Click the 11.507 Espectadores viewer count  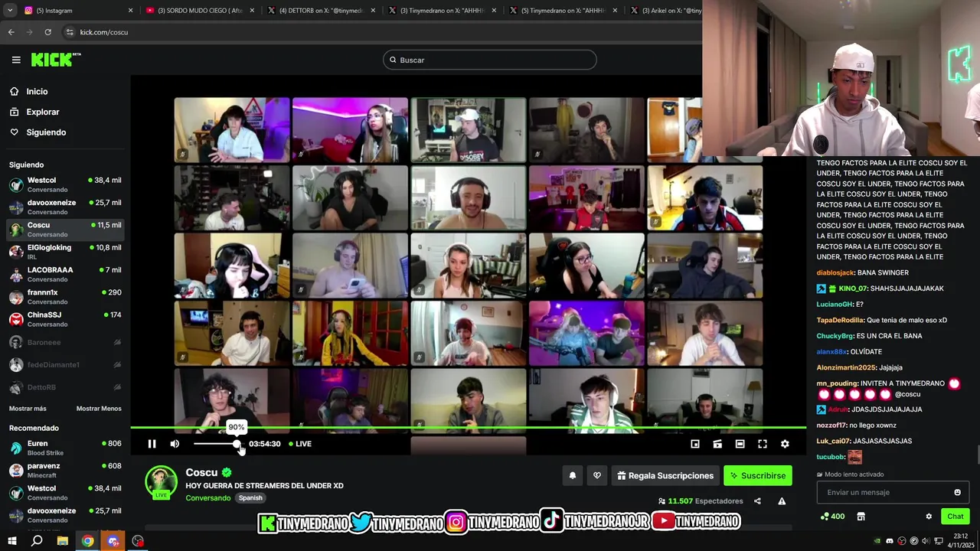pos(701,501)
